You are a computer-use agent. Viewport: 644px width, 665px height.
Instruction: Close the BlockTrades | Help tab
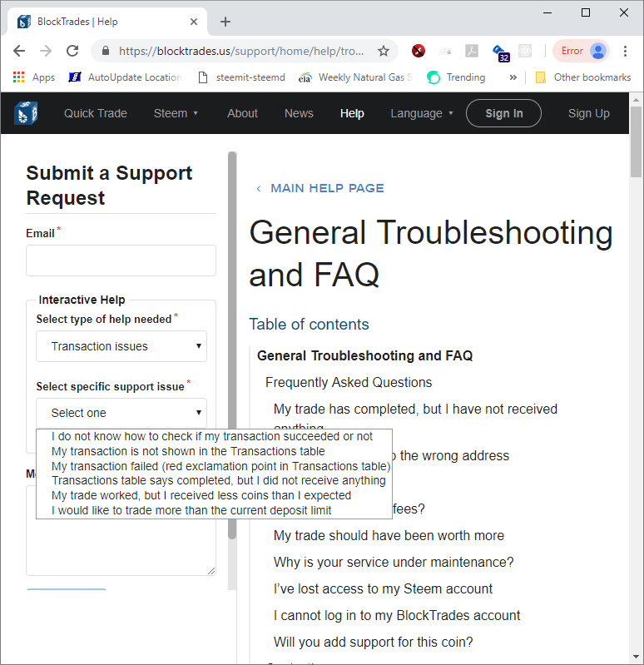[x=194, y=22]
